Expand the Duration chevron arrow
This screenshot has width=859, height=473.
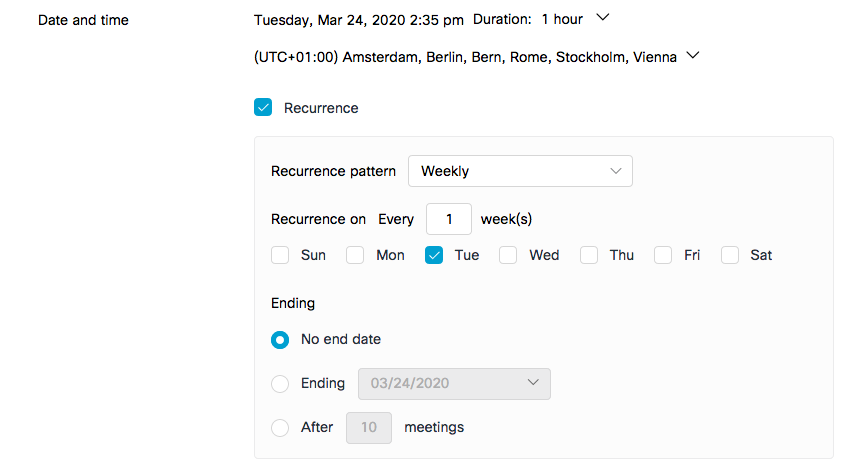[602, 18]
